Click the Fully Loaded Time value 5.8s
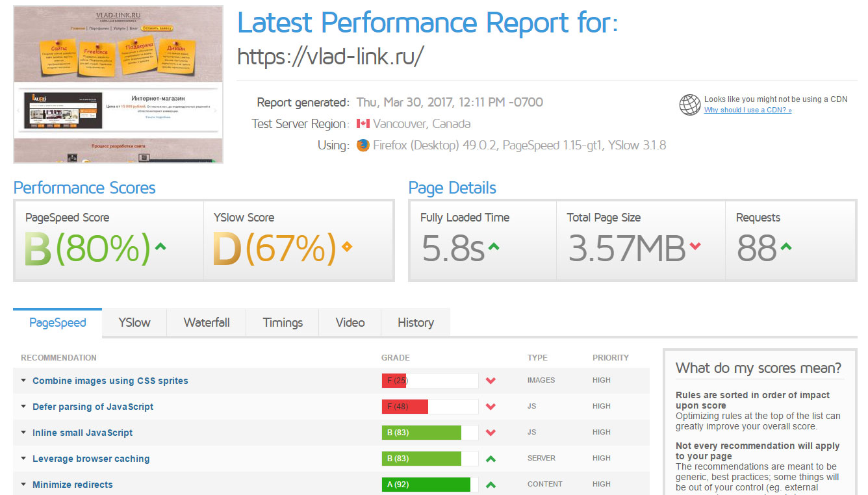Screen dimensions: 868x495 pyautogui.click(x=453, y=249)
